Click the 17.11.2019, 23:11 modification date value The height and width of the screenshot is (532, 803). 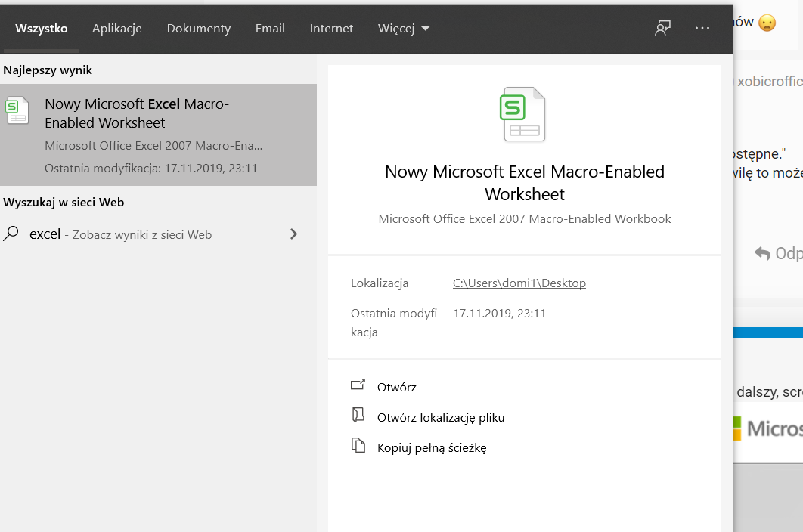coord(499,313)
